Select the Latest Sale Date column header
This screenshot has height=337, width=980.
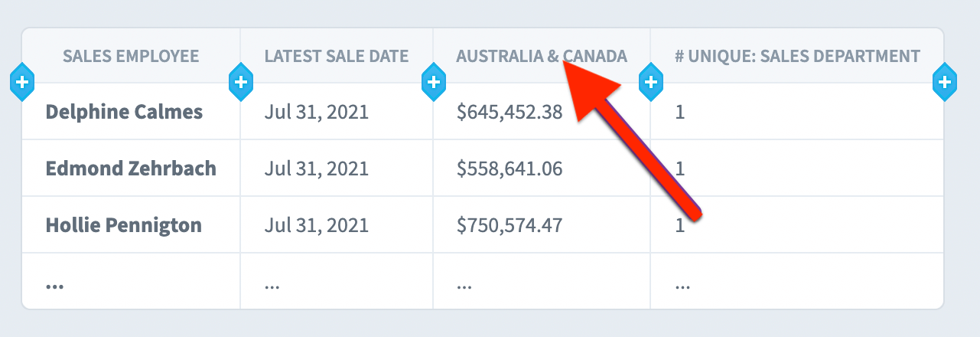(337, 56)
